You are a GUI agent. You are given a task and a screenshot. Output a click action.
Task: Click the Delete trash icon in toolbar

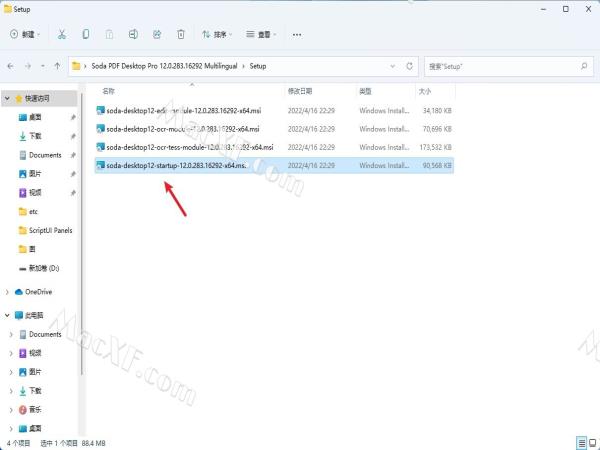pos(181,34)
